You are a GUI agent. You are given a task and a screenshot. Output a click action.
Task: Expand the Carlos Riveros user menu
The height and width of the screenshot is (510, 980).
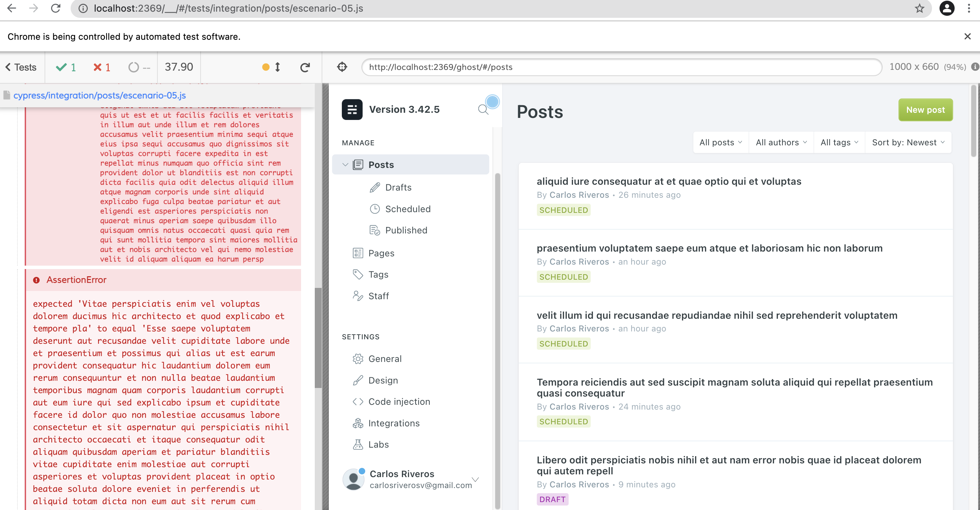click(x=475, y=479)
